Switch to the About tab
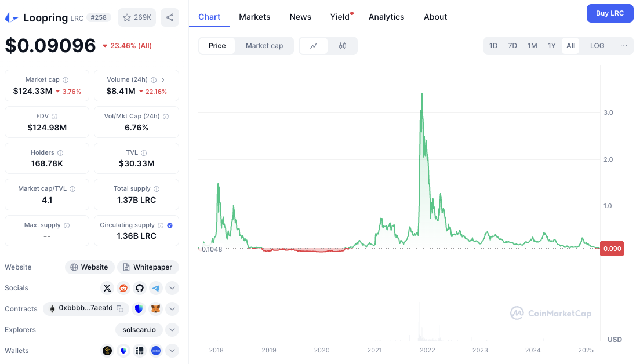 tap(435, 17)
